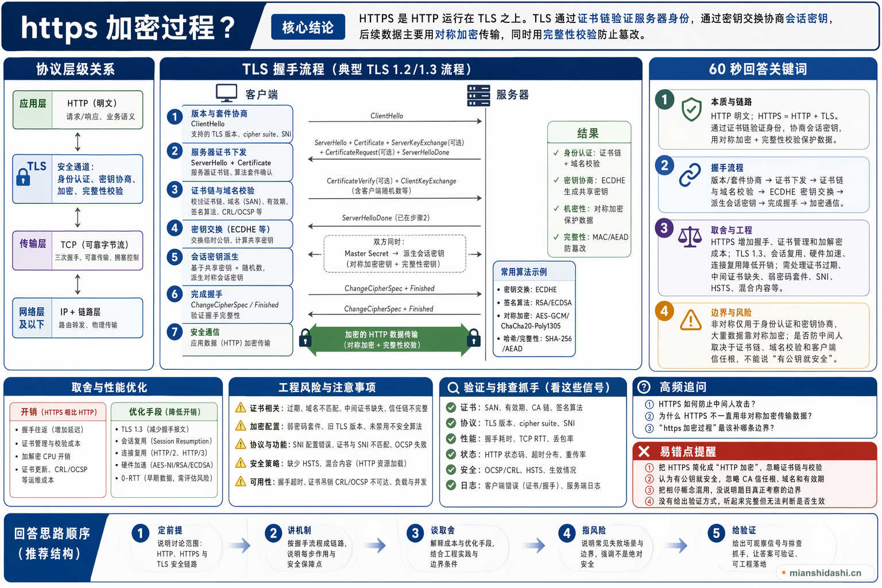Click the check circle beside 证书: SAN
Image resolution: width=882 pixels, height=588 pixels.
click(x=451, y=408)
